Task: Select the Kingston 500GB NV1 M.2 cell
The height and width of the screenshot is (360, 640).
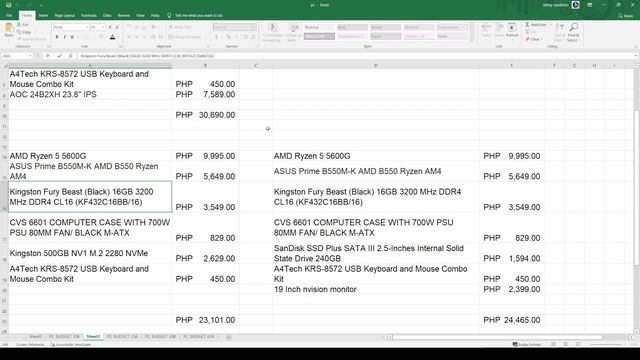Action: coord(90,253)
